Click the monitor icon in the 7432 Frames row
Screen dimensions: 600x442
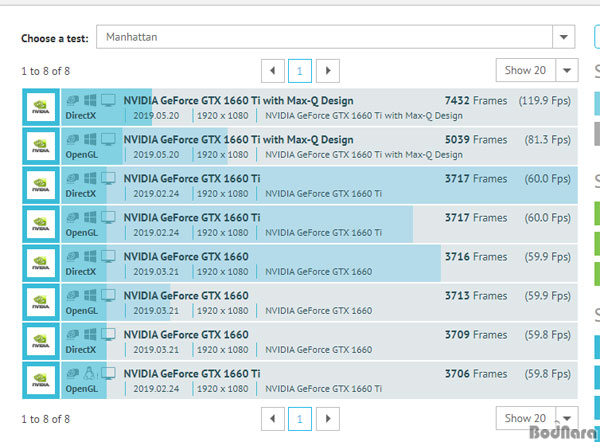coord(108,101)
